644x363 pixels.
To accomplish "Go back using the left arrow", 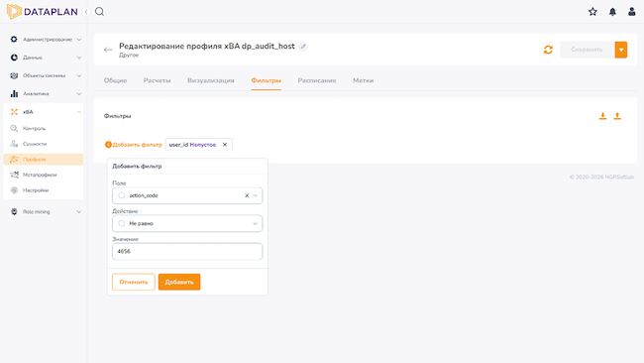I will click(x=108, y=50).
